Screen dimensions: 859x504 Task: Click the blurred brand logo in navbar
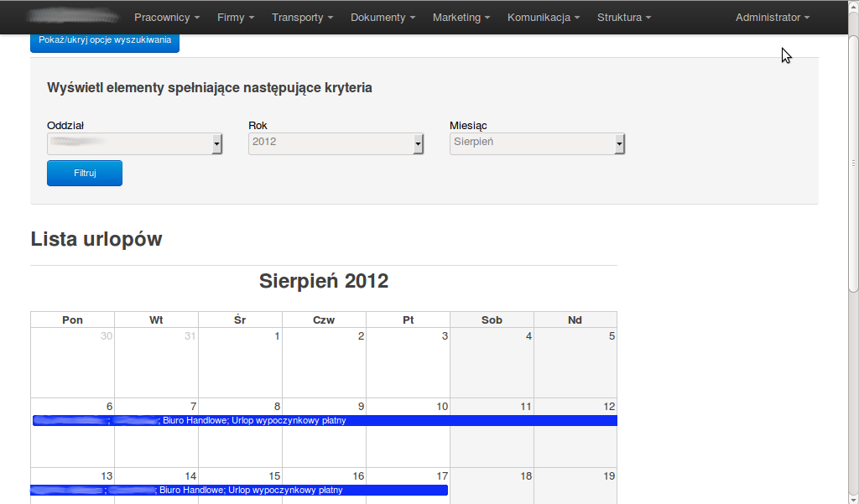[72, 17]
